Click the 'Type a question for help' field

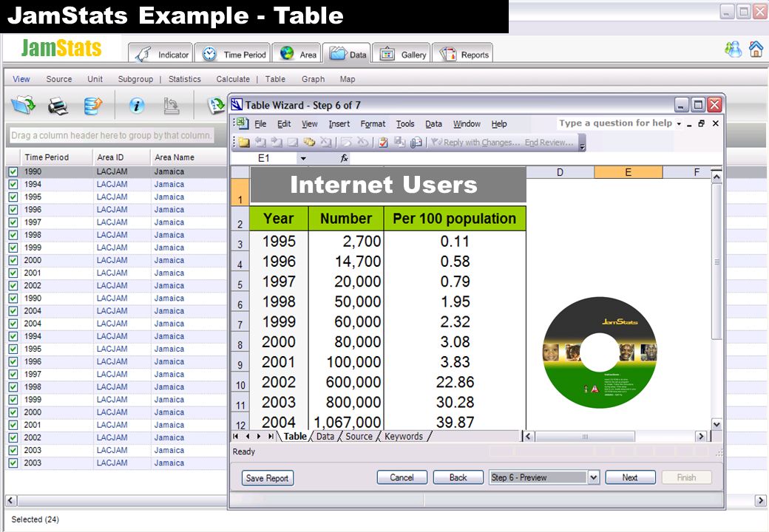615,123
